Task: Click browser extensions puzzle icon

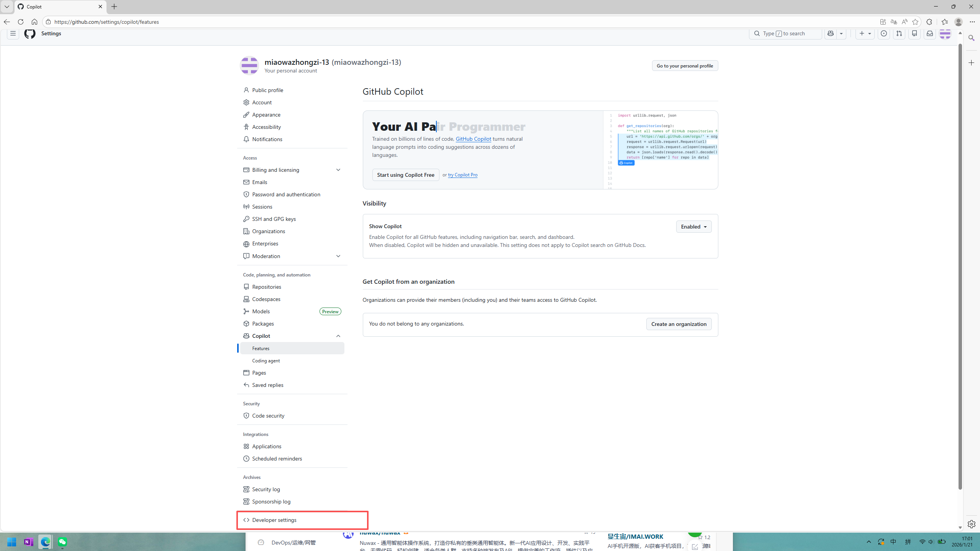Action: click(929, 22)
